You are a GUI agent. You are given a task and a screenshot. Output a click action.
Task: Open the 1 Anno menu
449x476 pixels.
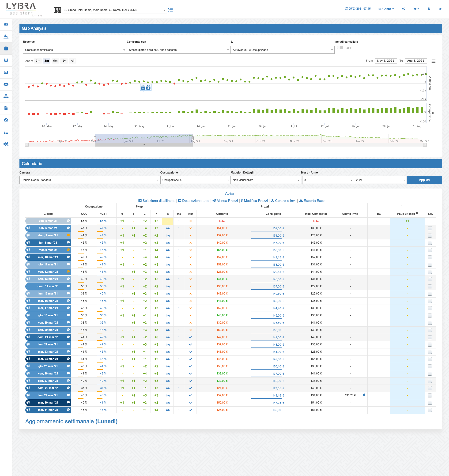coord(386,9)
